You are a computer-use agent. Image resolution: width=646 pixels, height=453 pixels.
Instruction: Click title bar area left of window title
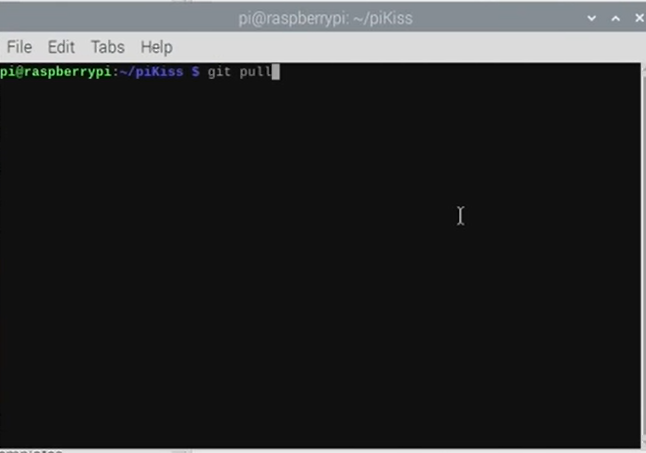[119, 19]
